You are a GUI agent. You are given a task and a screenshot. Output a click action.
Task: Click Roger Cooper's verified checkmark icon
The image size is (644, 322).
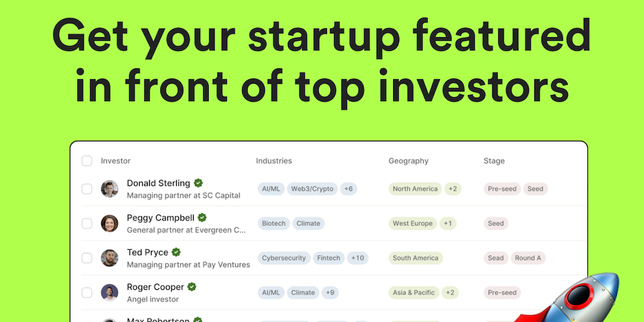(x=192, y=287)
